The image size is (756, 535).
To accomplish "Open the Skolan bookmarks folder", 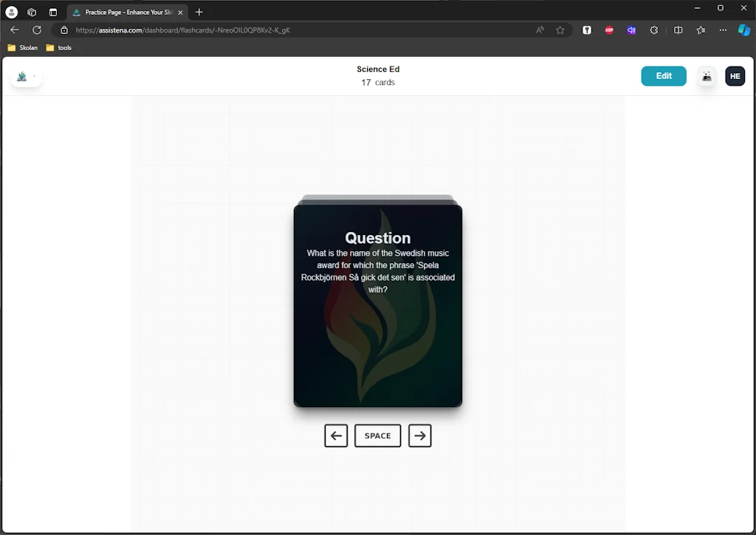I will [x=23, y=47].
